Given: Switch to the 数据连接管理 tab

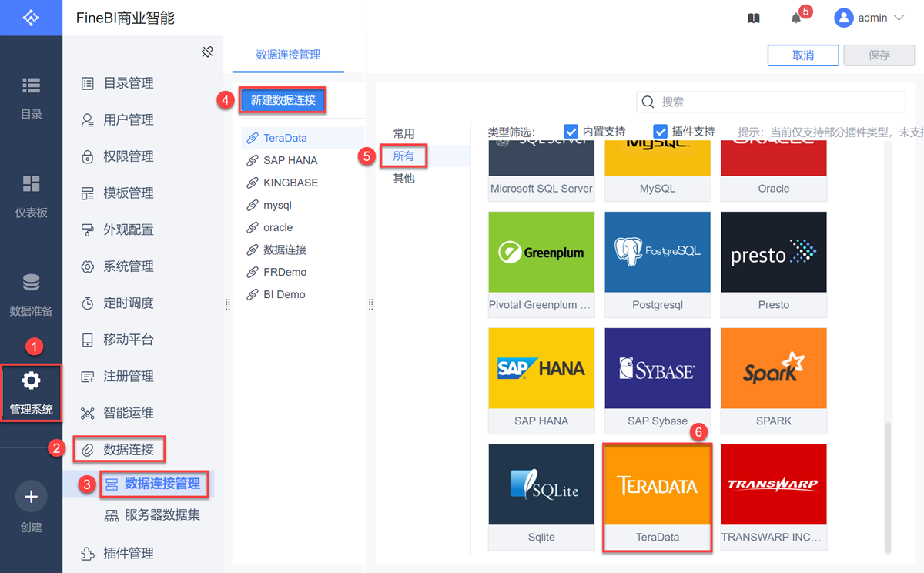Looking at the screenshot, I should click(288, 55).
